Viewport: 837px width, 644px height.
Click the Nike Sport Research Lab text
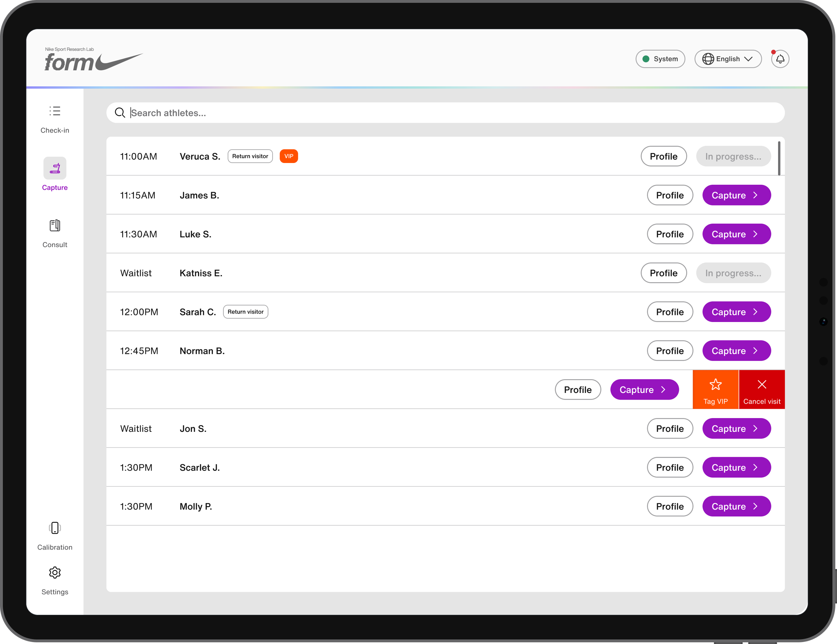(x=69, y=49)
